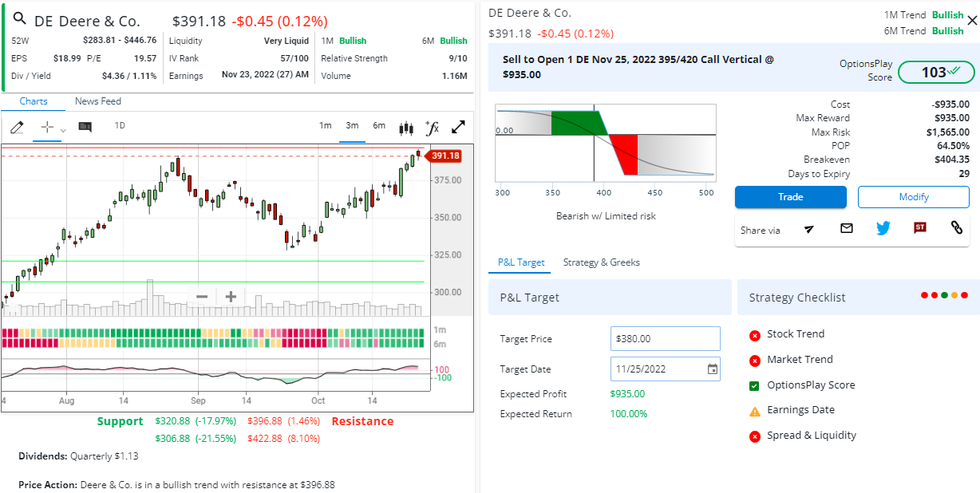980x493 pixels.
Task: Click the $306.88 support level
Action: pyautogui.click(x=173, y=439)
